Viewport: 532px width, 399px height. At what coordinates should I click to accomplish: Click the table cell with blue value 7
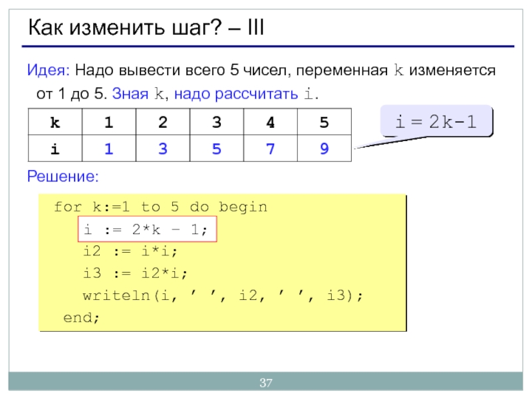click(270, 149)
